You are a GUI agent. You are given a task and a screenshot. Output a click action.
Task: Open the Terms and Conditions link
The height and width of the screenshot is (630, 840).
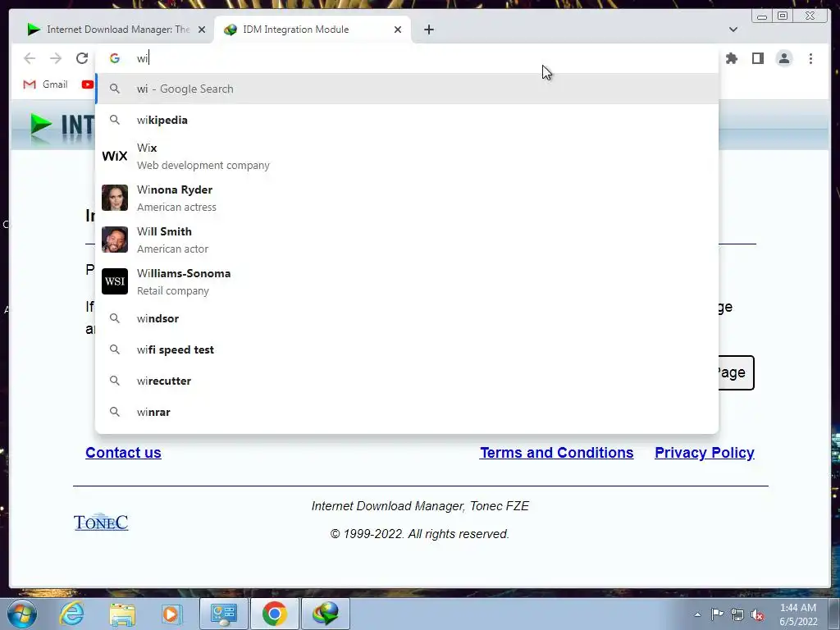pos(557,453)
